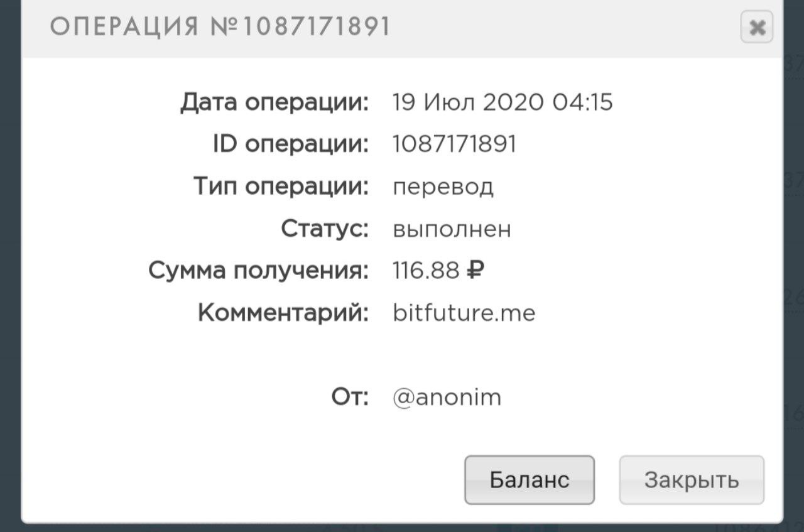Click the Сумма получения label
The image size is (804, 532).
click(x=258, y=271)
